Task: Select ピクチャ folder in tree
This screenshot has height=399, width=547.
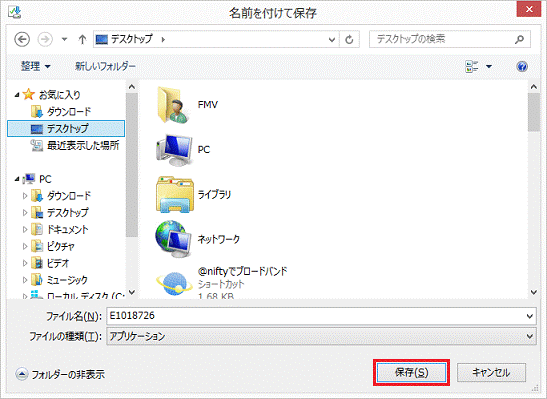Action: pyautogui.click(x=61, y=246)
